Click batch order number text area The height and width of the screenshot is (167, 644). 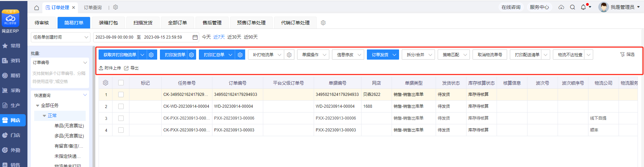[60, 78]
